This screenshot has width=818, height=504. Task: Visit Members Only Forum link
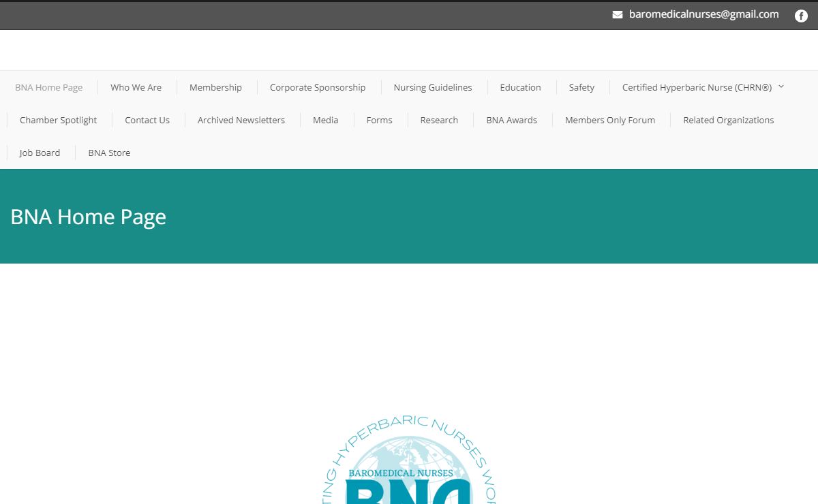point(610,120)
